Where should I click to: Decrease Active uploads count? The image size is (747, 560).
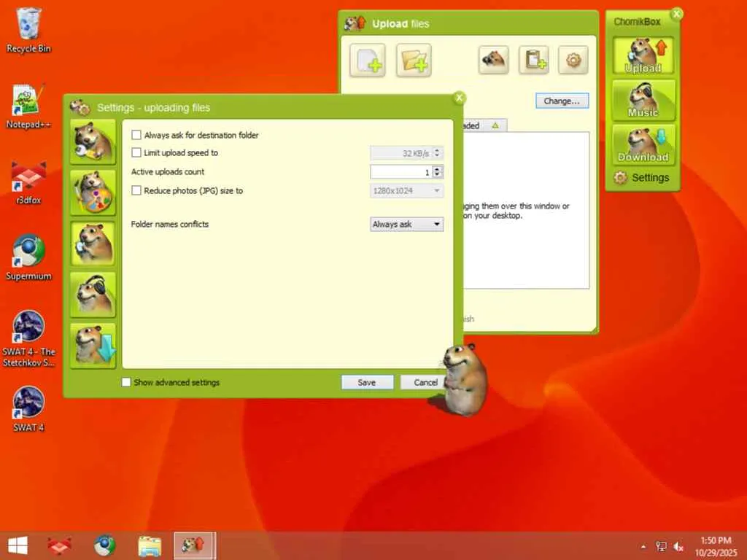coord(438,175)
